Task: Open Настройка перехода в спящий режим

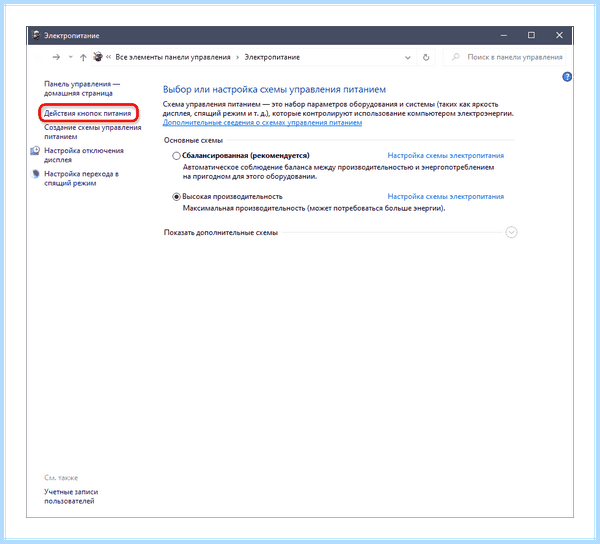Action: [82, 179]
